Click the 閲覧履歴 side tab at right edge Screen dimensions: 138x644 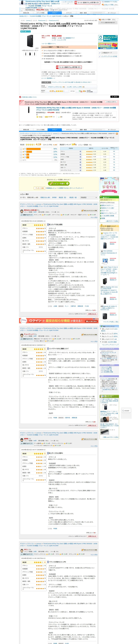126,411
